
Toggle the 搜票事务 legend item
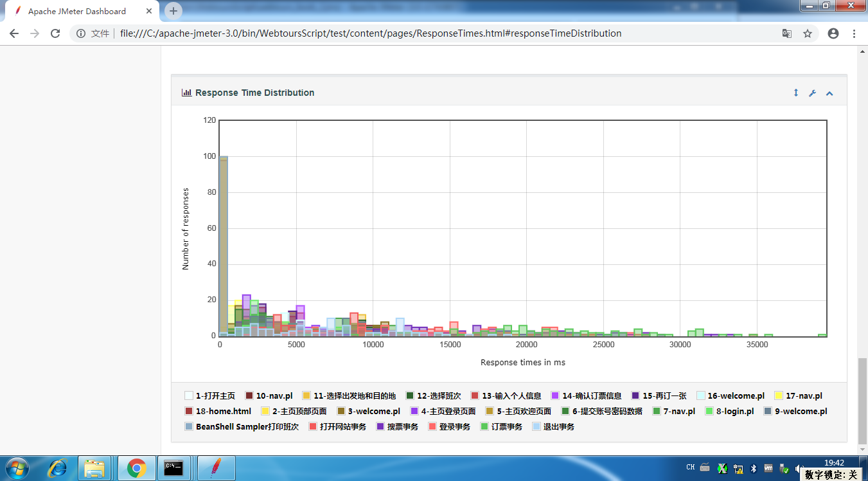(397, 427)
